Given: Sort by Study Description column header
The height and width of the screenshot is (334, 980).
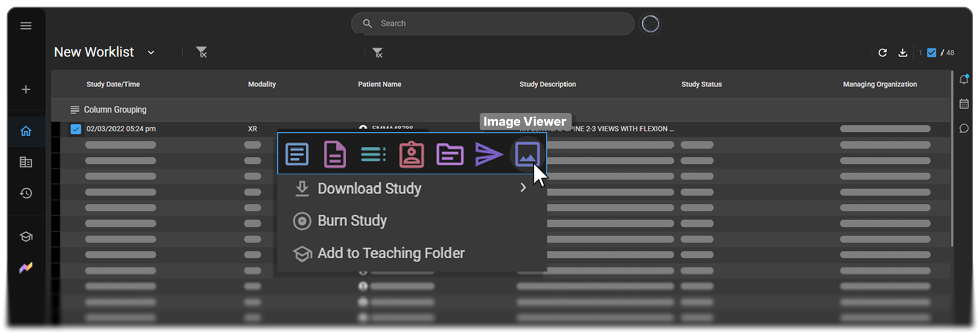Looking at the screenshot, I should (547, 84).
